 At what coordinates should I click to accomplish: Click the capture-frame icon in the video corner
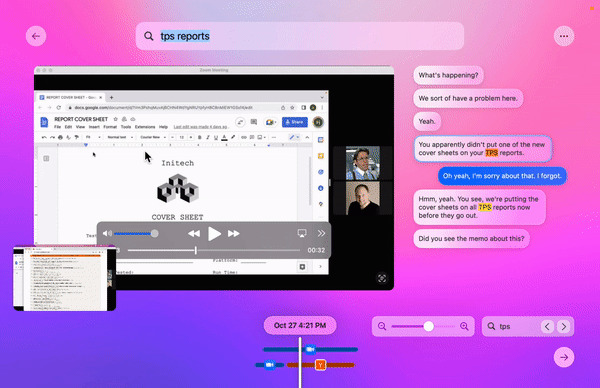(382, 278)
